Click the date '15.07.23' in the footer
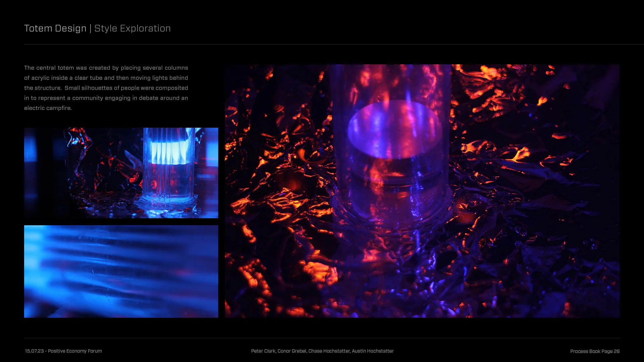The image size is (644, 362). point(34,351)
